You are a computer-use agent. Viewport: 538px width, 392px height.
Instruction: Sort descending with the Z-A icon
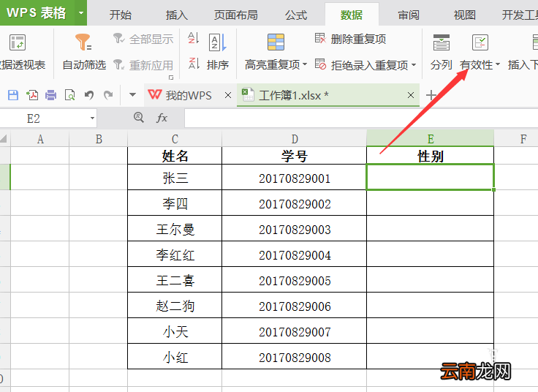[x=194, y=63]
